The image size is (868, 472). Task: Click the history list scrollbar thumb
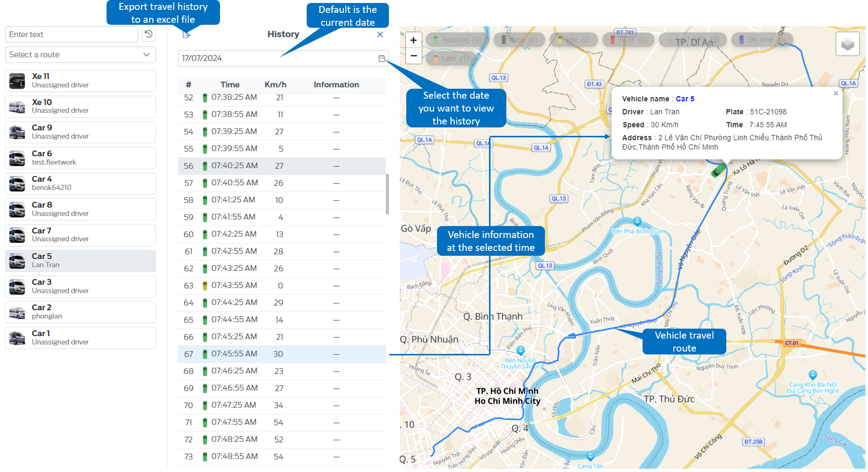point(387,194)
